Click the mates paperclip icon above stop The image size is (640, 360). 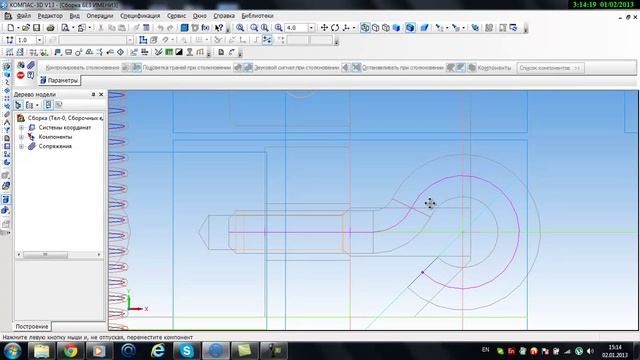(x=31, y=65)
